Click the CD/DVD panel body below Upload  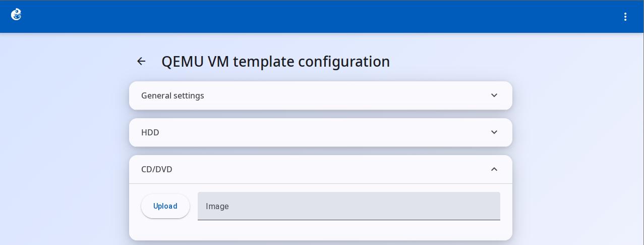click(321, 230)
